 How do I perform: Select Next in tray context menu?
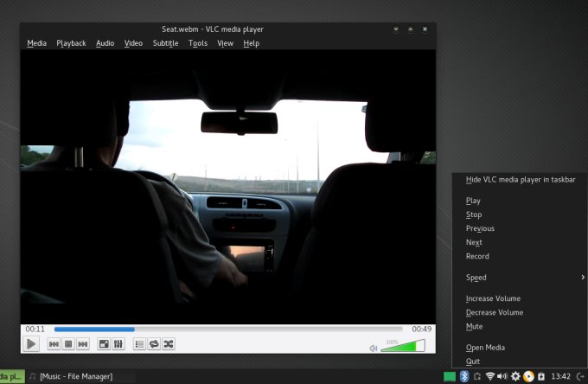521,242
